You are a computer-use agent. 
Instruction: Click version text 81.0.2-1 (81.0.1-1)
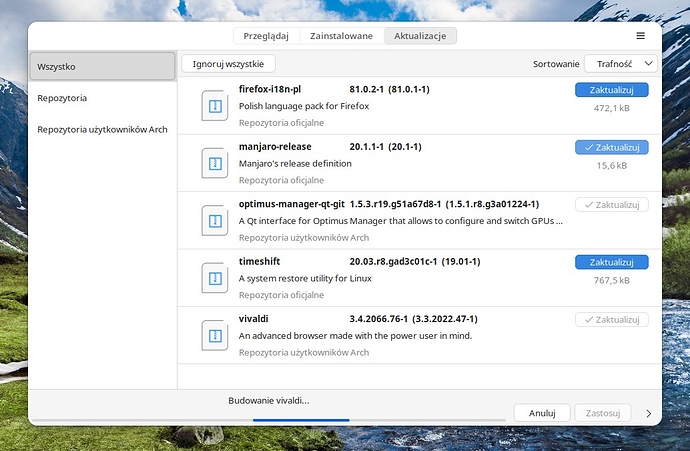point(389,89)
